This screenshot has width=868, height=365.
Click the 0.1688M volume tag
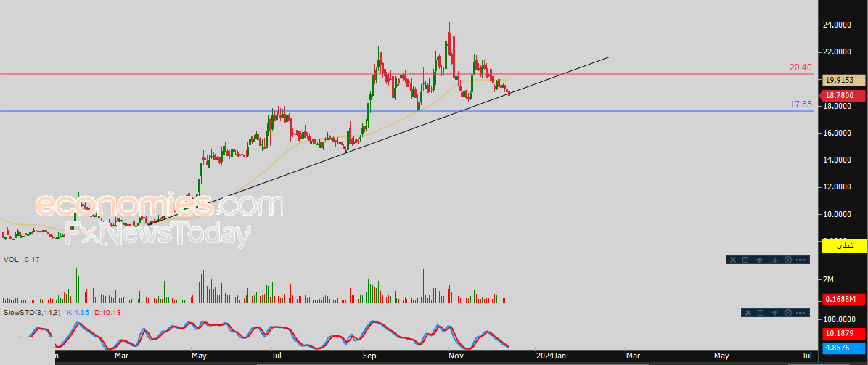pyautogui.click(x=843, y=299)
